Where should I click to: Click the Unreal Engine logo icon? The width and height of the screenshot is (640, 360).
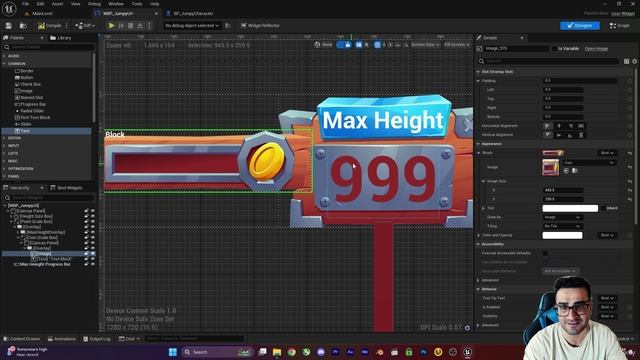pos(9,9)
